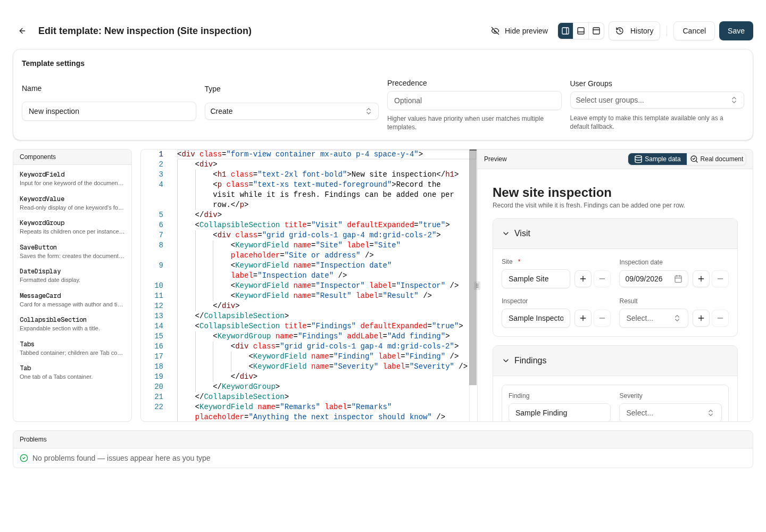
Task: Pick the MessageCard component
Action: pyautogui.click(x=72, y=300)
